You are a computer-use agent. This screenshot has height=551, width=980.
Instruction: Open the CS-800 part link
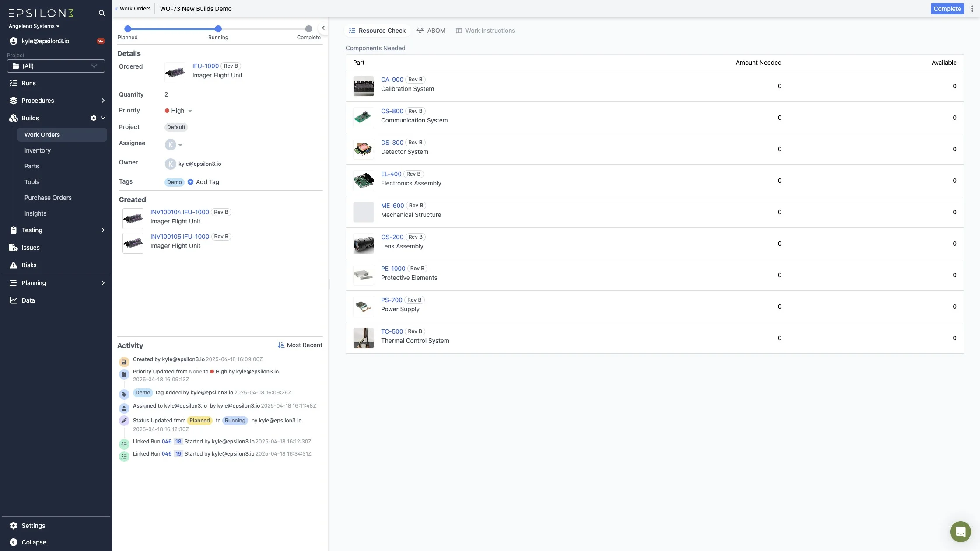click(x=392, y=111)
